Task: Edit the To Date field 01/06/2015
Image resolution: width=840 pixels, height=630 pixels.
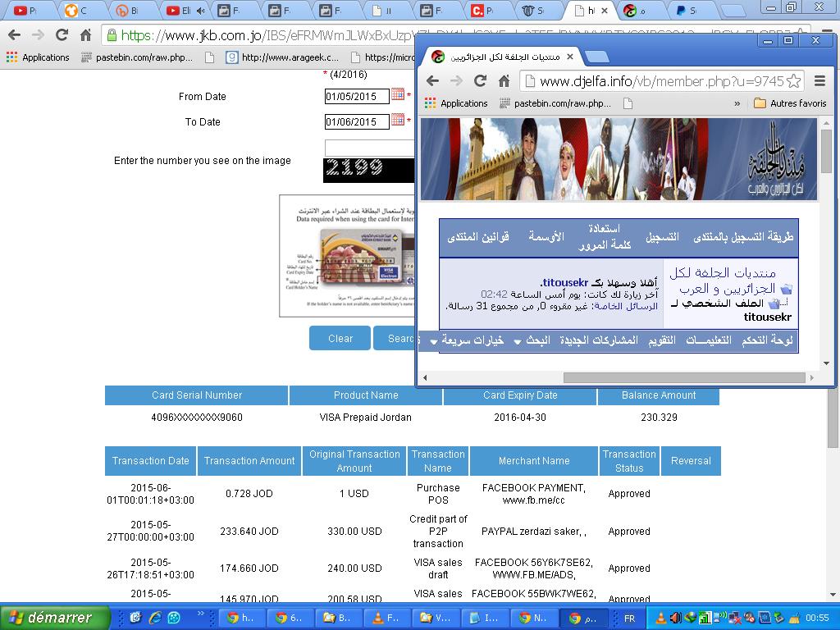Action: coord(357,121)
